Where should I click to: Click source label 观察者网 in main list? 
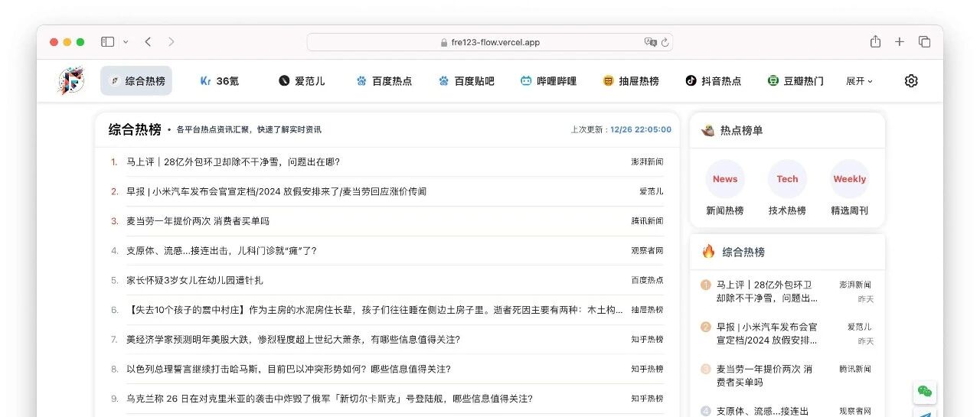[x=648, y=250]
